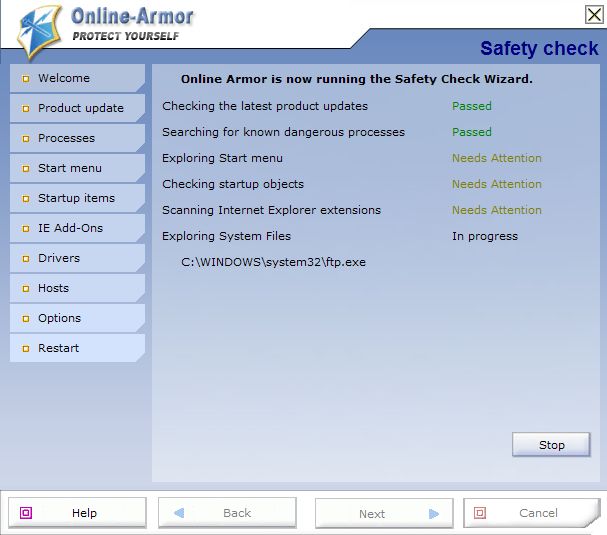Image resolution: width=607 pixels, height=535 pixels.
Task: Close the Online-Armor window
Action: tap(594, 15)
